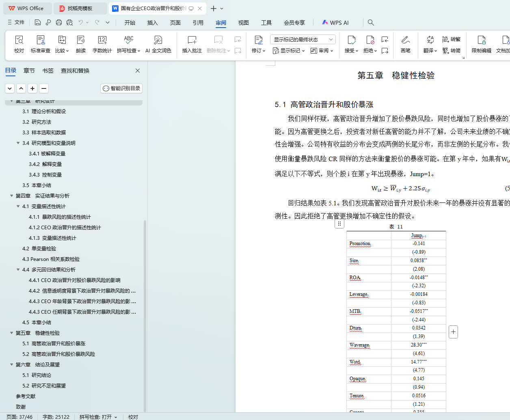This screenshot has height=420, width=510.
Task: Open the 文件 menu
Action: (16, 22)
